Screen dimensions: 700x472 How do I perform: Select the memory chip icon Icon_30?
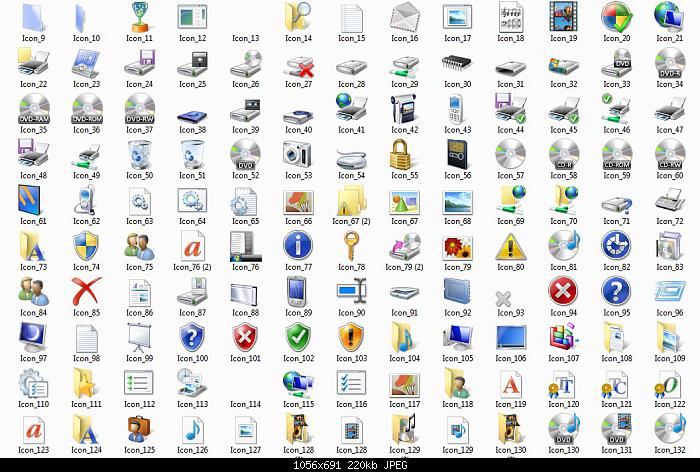coord(458,63)
